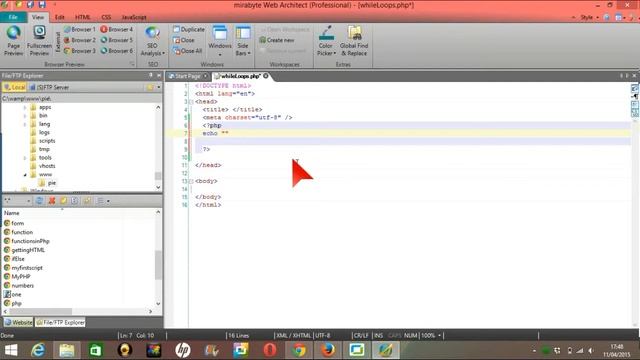
Task: Click Create new workspace
Action: pyautogui.click(x=277, y=40)
